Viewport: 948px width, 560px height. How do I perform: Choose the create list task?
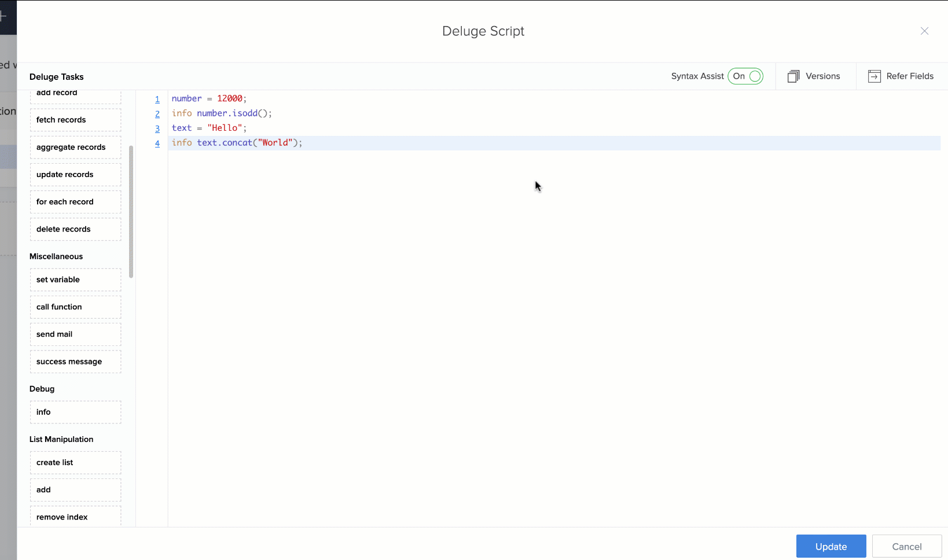click(x=75, y=462)
